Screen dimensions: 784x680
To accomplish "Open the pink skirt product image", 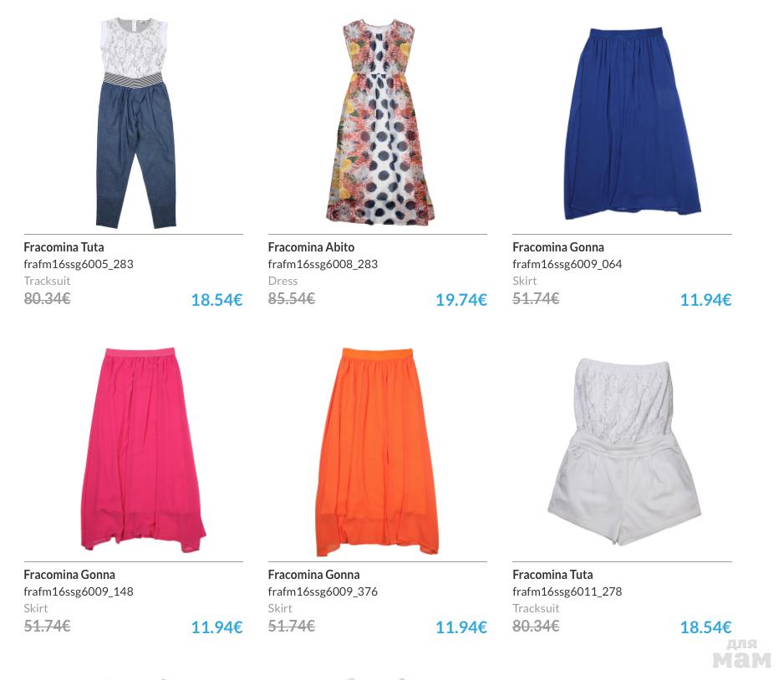I will coord(144,449).
